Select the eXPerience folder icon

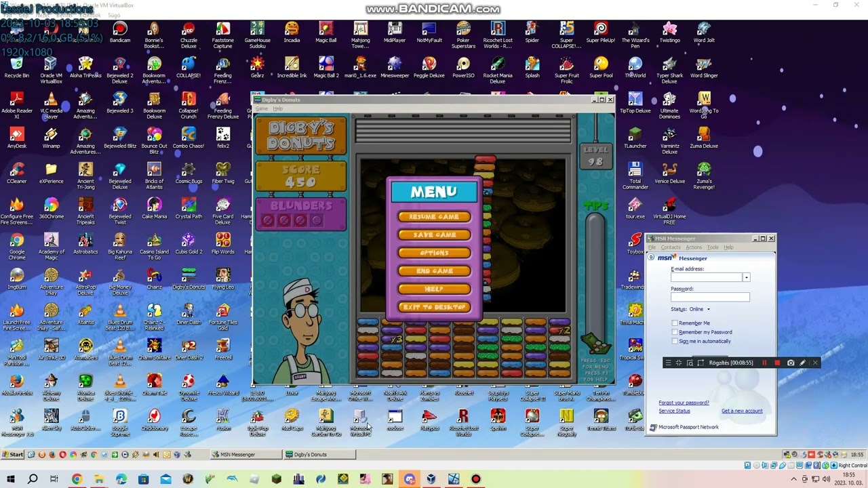coord(51,174)
